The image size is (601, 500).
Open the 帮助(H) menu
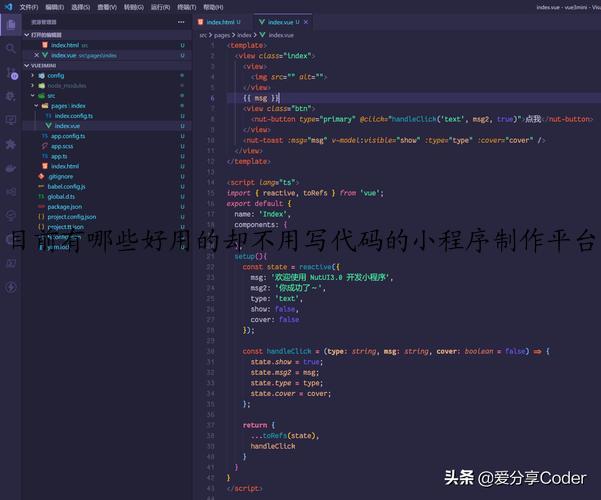coord(213,7)
